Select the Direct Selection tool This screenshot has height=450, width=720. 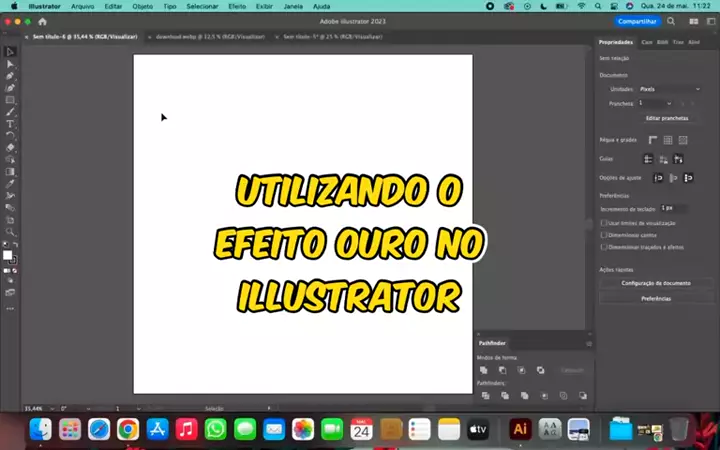point(10,64)
